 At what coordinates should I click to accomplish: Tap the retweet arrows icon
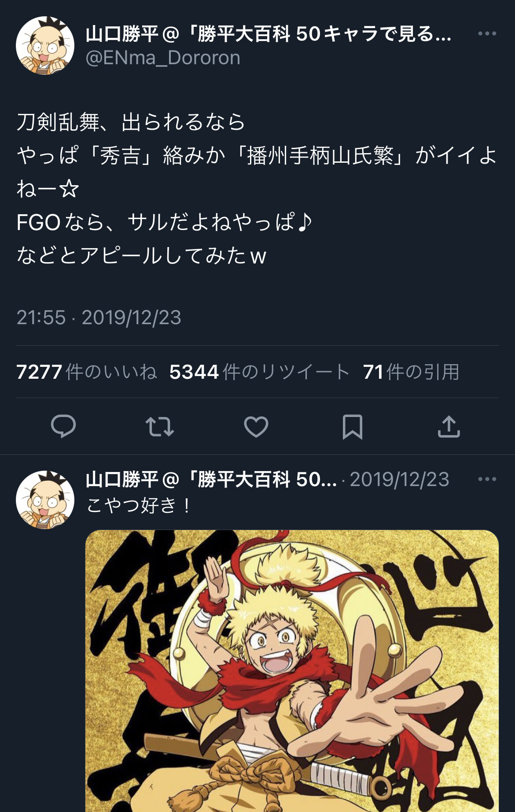160,427
